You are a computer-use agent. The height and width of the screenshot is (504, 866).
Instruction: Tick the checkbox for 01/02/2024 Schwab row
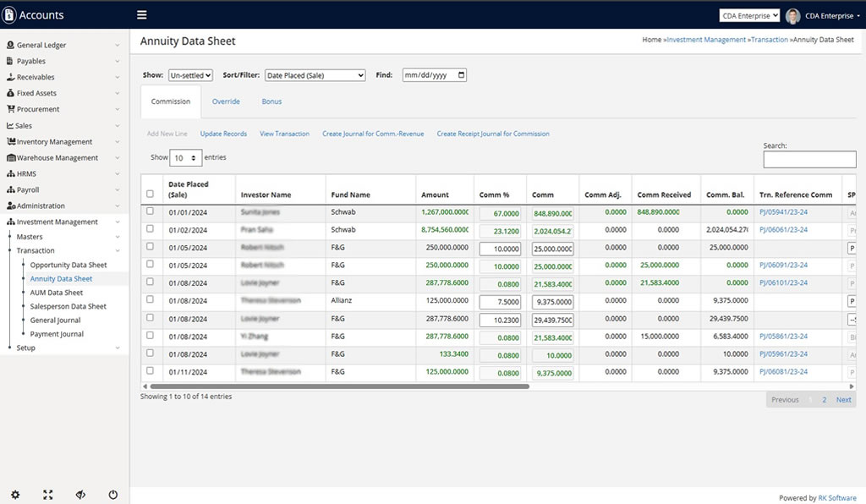151,229
